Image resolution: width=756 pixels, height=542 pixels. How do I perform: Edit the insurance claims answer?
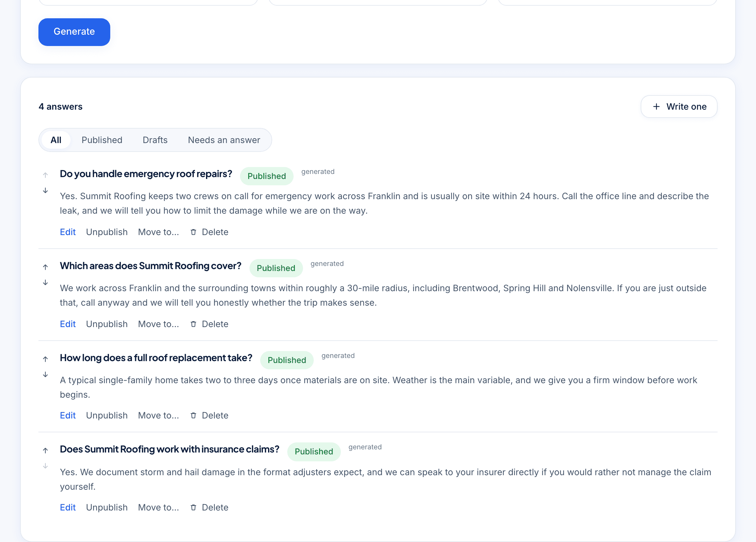tap(68, 507)
